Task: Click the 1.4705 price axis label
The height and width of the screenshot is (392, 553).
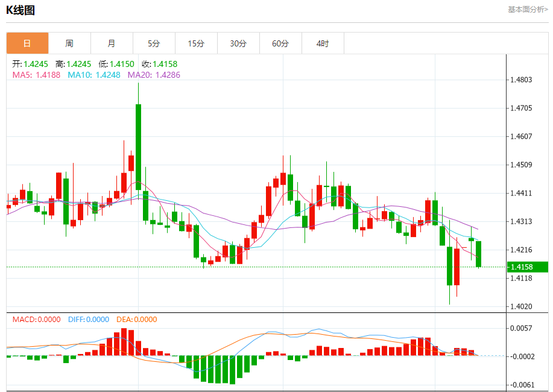Action: [x=521, y=108]
